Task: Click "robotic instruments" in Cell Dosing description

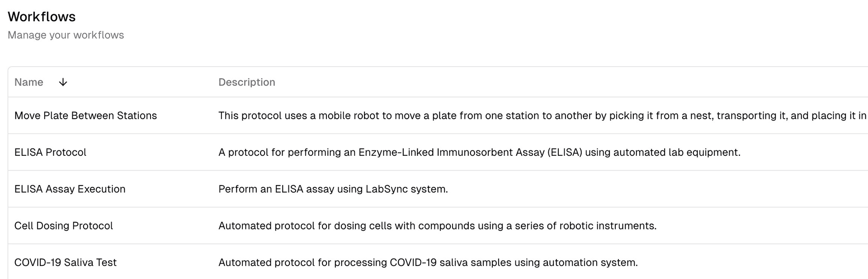Action: 607,226
